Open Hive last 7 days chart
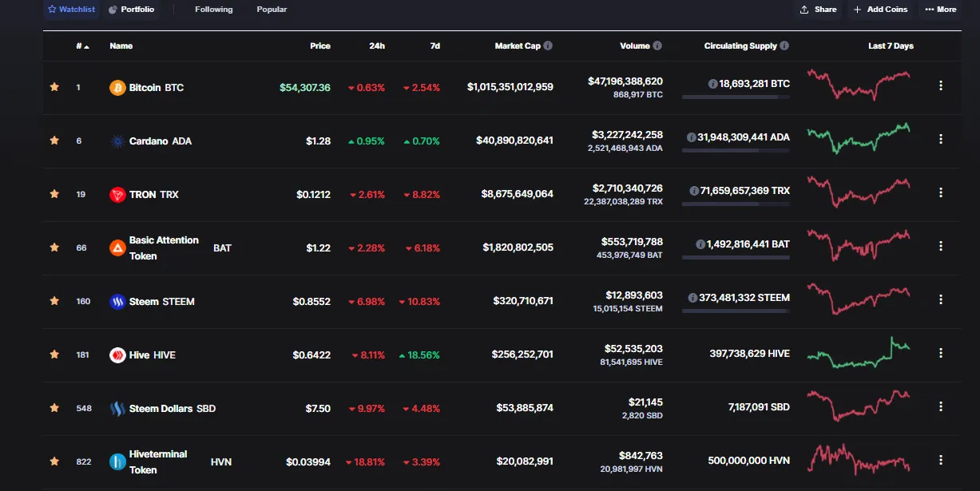The image size is (980, 491). [859, 352]
